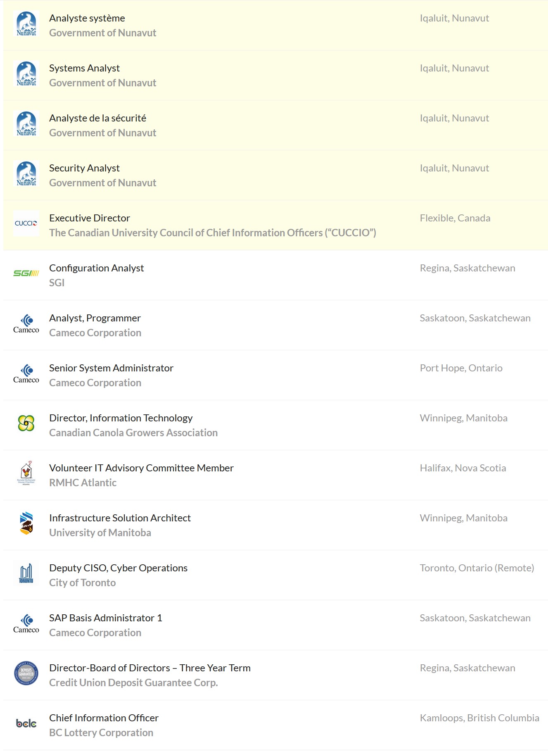Click BC Lottery Corporation employer name

coord(101,733)
